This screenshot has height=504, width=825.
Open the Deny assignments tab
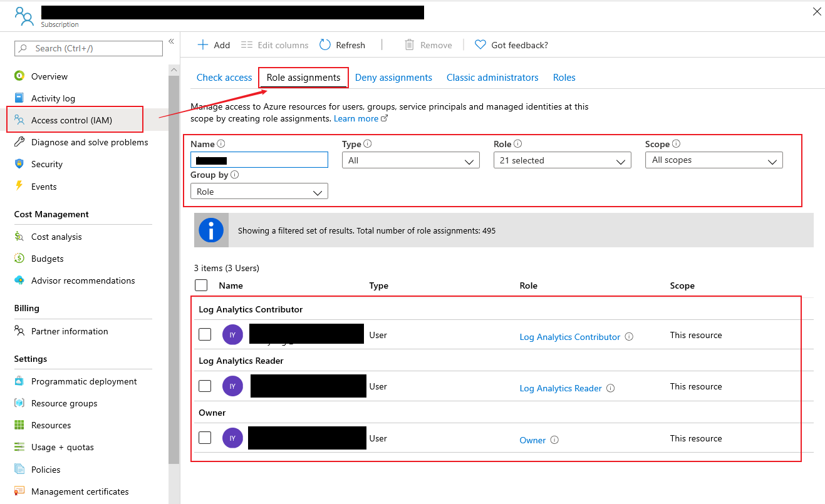(393, 78)
